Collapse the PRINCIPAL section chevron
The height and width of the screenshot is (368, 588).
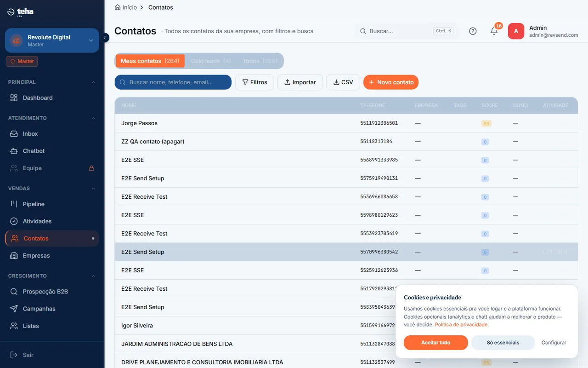pyautogui.click(x=94, y=82)
